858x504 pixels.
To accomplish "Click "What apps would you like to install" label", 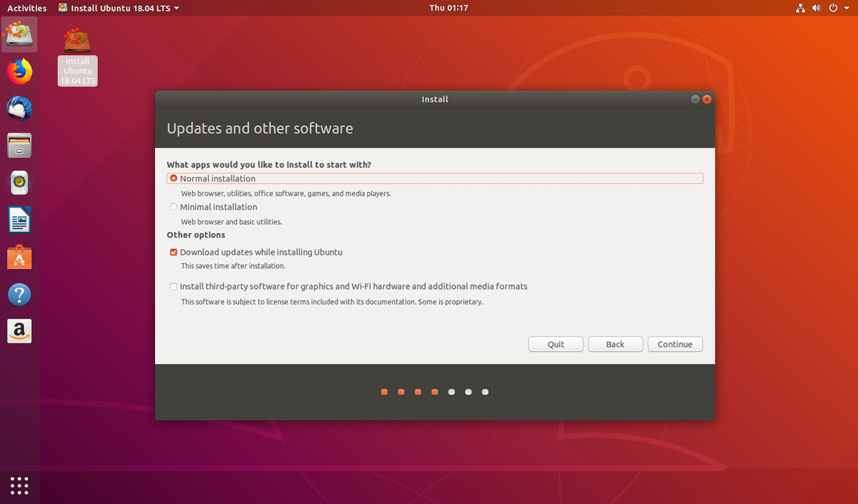I will [x=269, y=164].
